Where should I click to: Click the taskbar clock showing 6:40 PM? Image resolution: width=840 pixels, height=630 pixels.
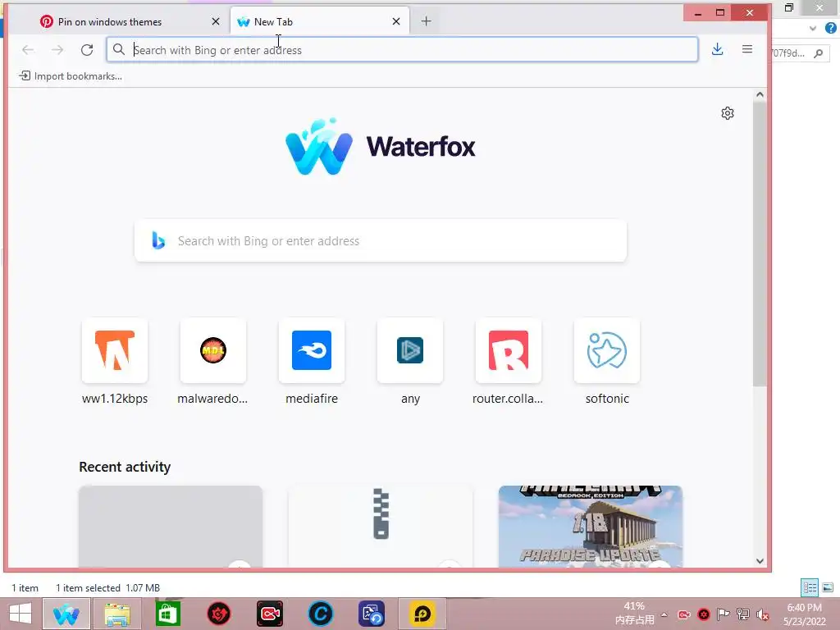[x=804, y=614]
